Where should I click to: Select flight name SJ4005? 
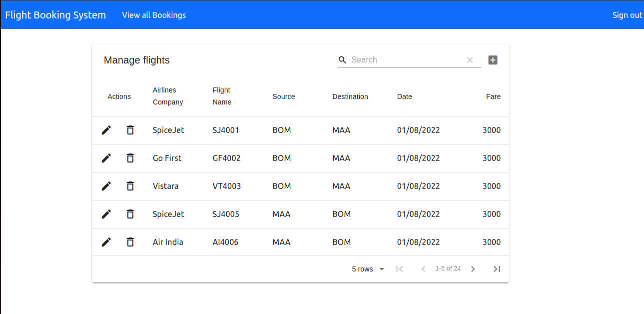click(x=226, y=214)
